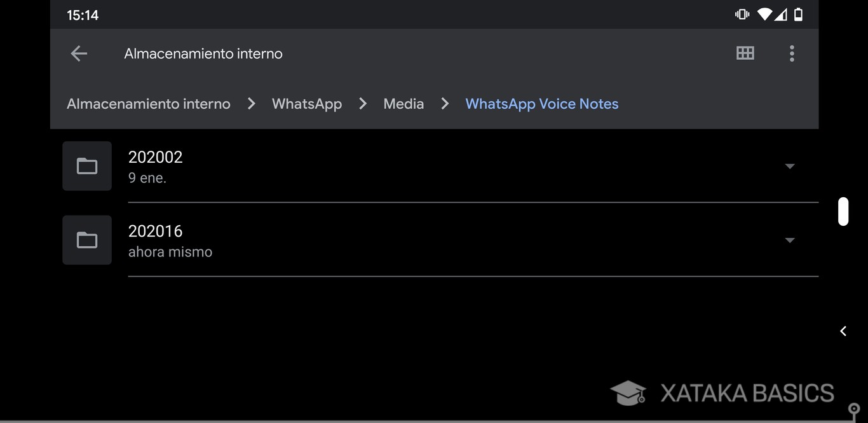Screen dimensions: 868x423
Task: Grab the scrollbar thumb on the right edge
Action: coord(843,211)
